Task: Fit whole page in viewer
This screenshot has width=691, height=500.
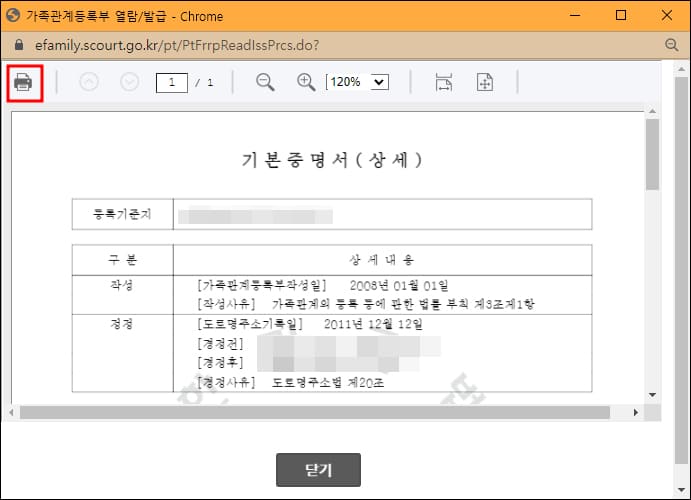Action: coord(485,82)
